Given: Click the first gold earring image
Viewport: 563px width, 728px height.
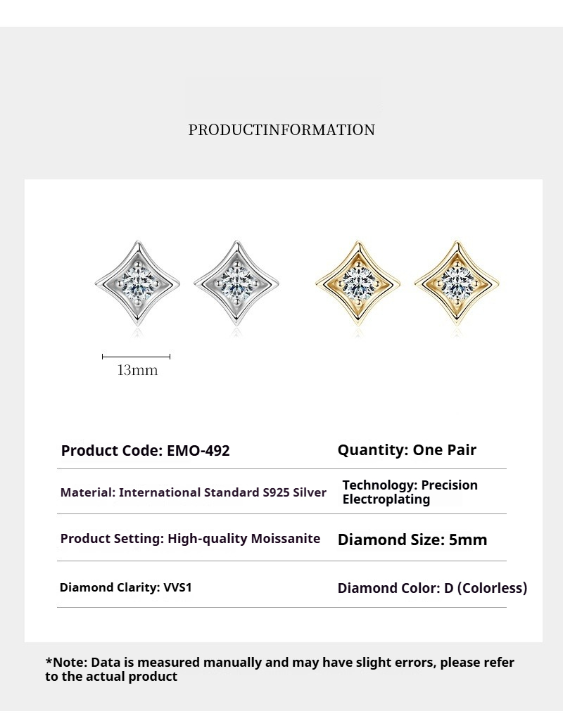Looking at the screenshot, I should (360, 283).
